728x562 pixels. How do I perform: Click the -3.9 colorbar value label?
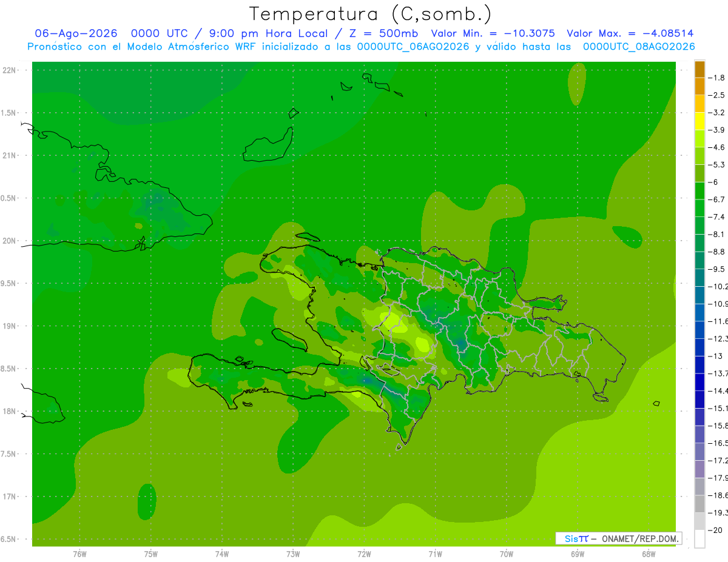(x=717, y=130)
